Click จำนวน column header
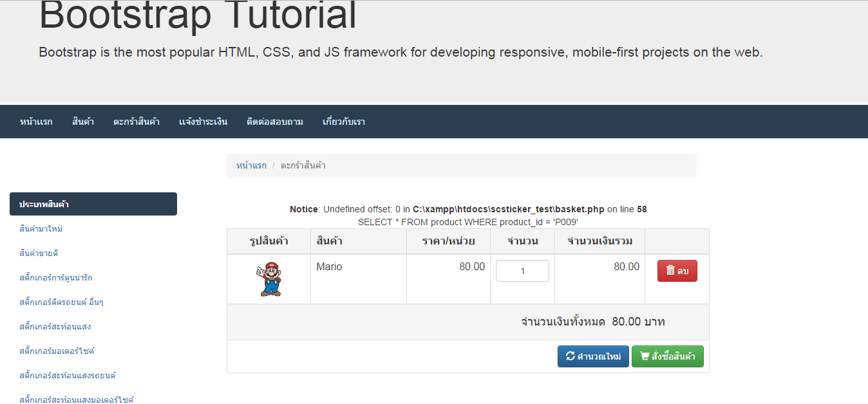The width and height of the screenshot is (868, 404). pyautogui.click(x=522, y=241)
